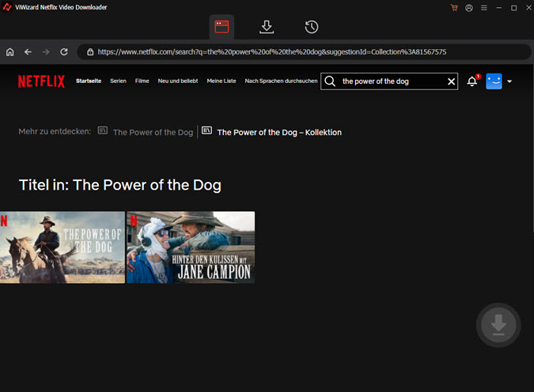Focus the Netflix URL address field

(x=304, y=51)
